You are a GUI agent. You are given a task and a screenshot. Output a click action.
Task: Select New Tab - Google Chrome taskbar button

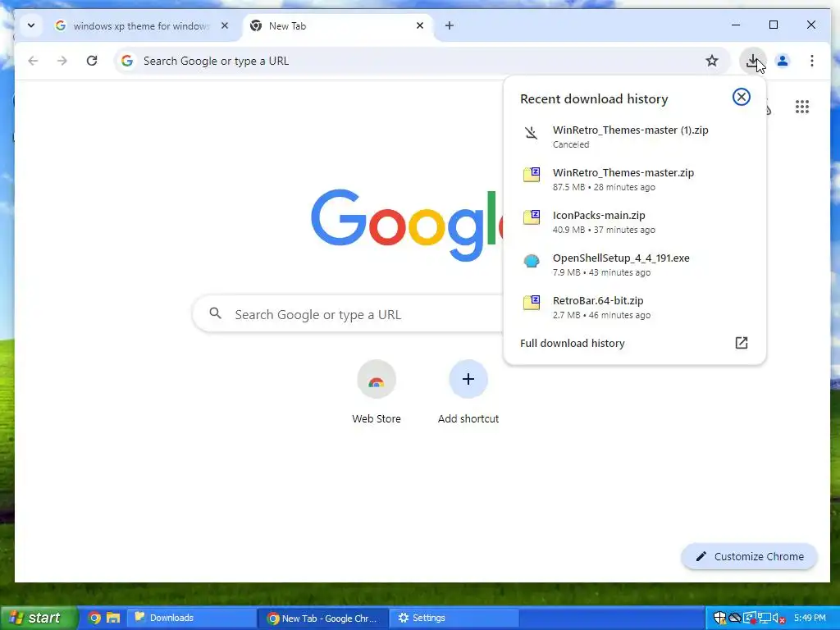pyautogui.click(x=322, y=619)
